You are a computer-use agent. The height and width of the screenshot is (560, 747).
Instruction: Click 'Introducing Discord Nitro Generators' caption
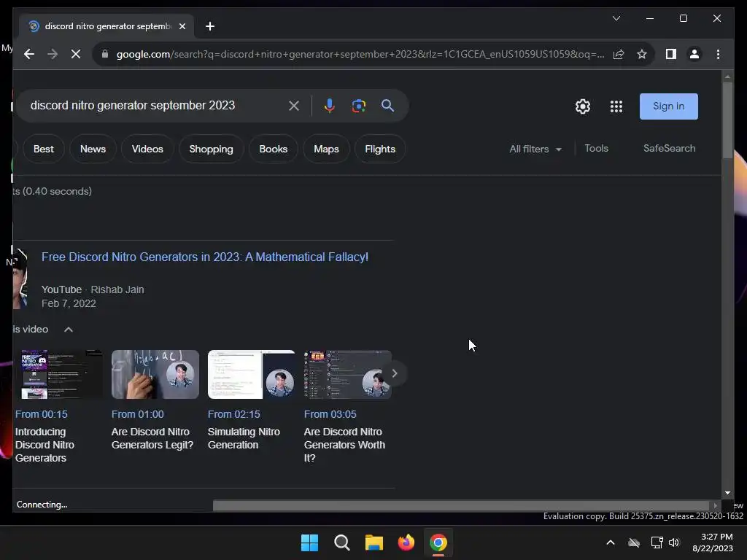click(44, 445)
